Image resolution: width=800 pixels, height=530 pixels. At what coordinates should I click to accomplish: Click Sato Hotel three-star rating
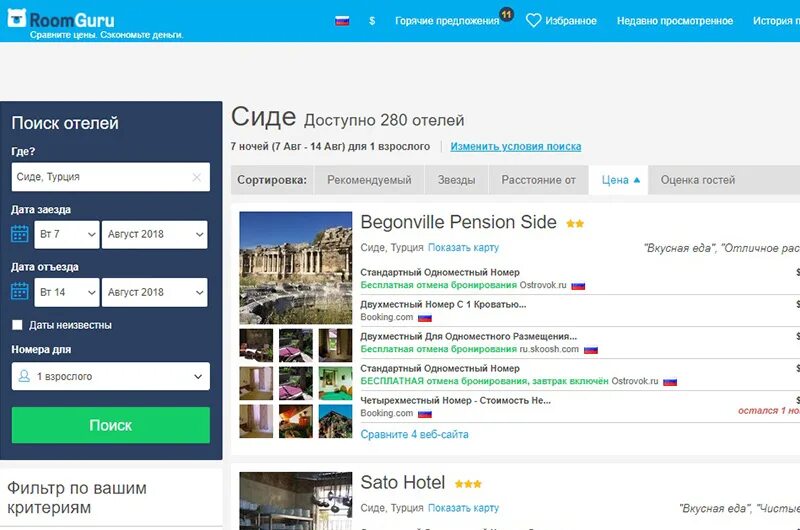(468, 484)
